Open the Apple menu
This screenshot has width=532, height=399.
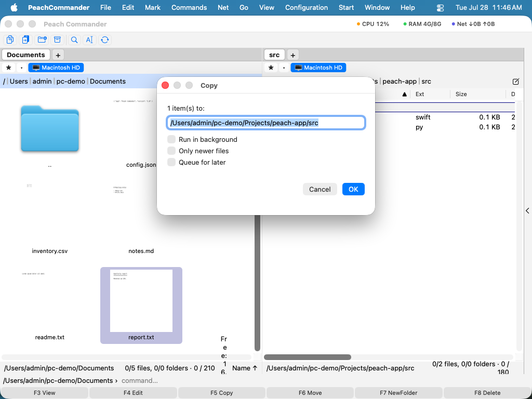pos(14,7)
